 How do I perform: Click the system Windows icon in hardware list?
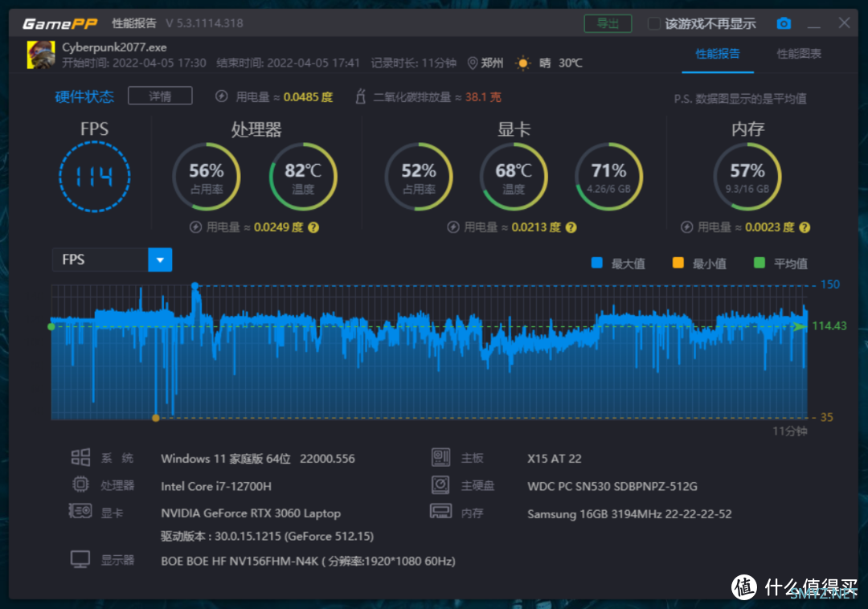[x=81, y=457]
